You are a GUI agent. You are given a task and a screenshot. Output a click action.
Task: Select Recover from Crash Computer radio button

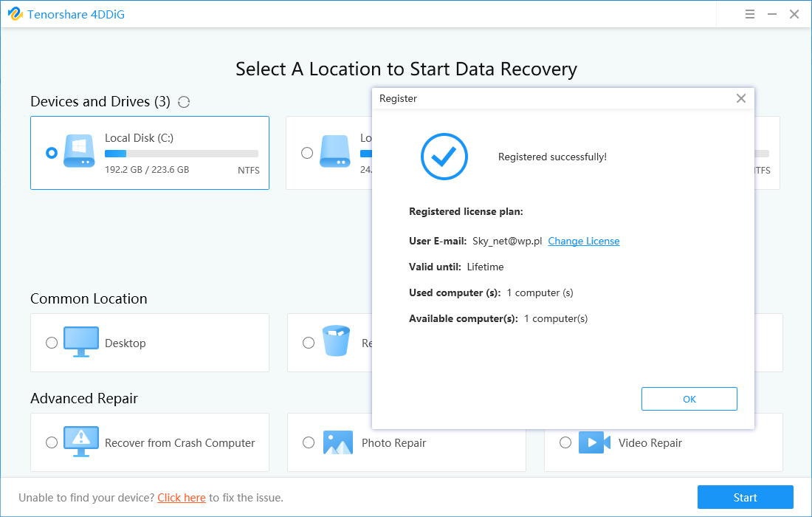[x=51, y=442]
